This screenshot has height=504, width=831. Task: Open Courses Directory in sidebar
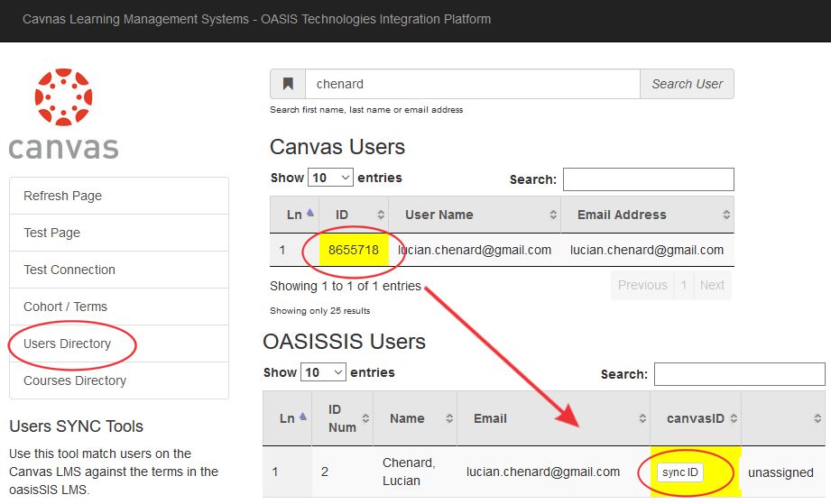coord(119,380)
